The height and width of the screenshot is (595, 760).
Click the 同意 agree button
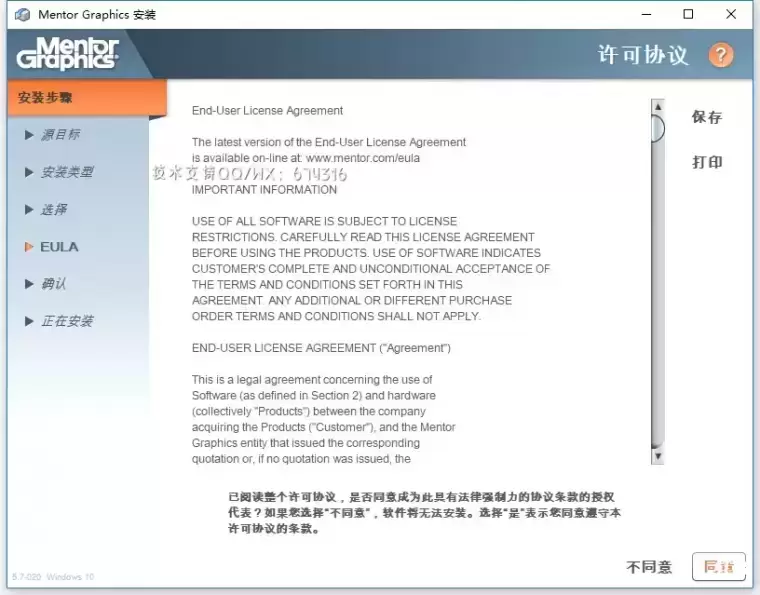point(718,566)
